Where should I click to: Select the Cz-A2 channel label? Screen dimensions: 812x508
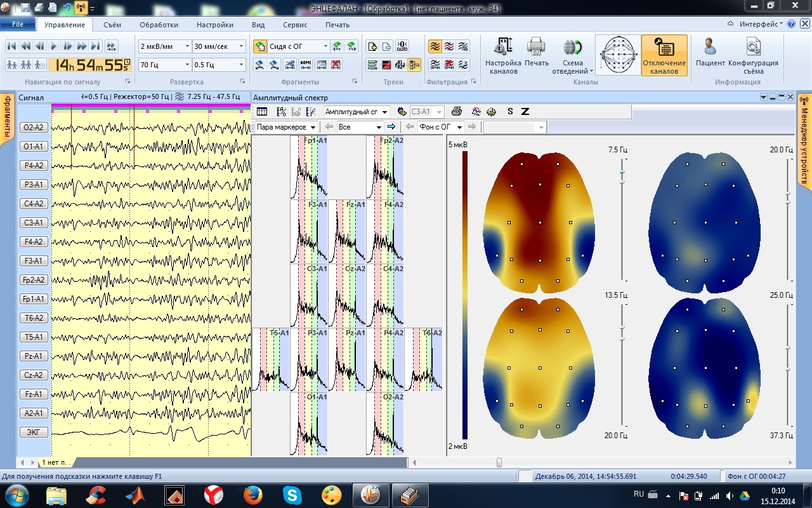(34, 375)
